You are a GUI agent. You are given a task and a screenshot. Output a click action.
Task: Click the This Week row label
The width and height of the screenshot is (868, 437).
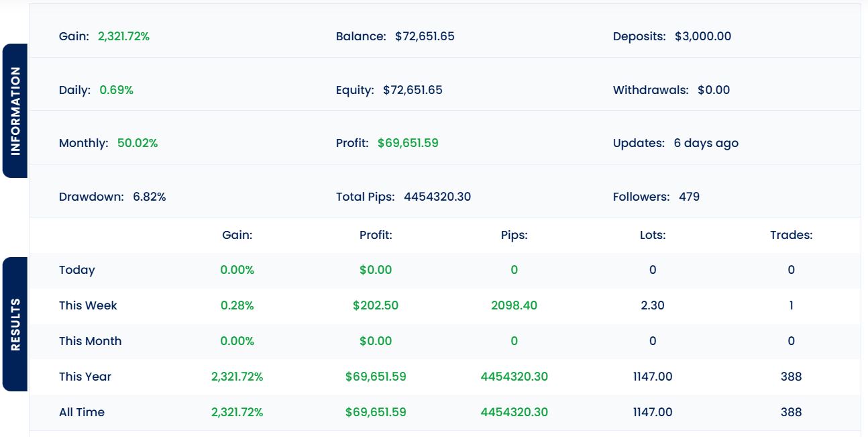click(88, 305)
